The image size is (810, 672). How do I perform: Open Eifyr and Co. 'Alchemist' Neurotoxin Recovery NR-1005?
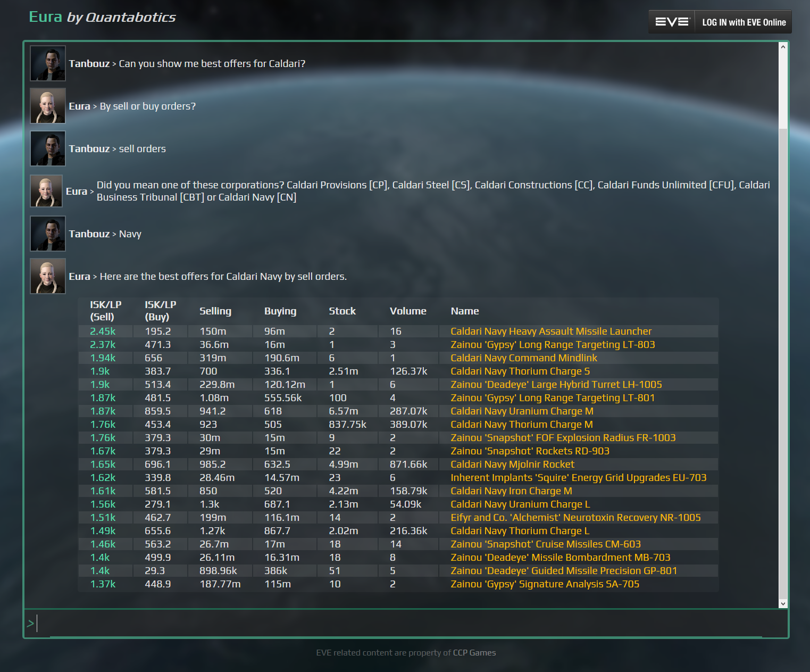click(575, 517)
